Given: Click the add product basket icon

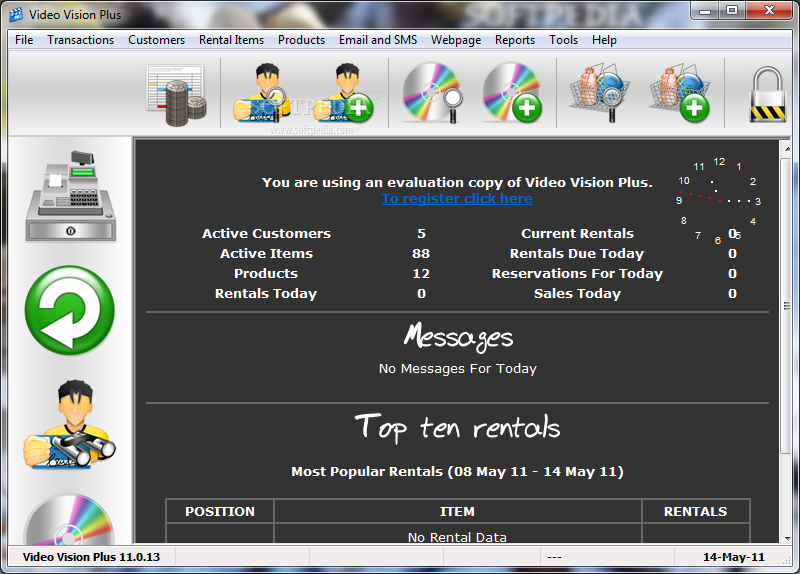Looking at the screenshot, I should pyautogui.click(x=680, y=93).
